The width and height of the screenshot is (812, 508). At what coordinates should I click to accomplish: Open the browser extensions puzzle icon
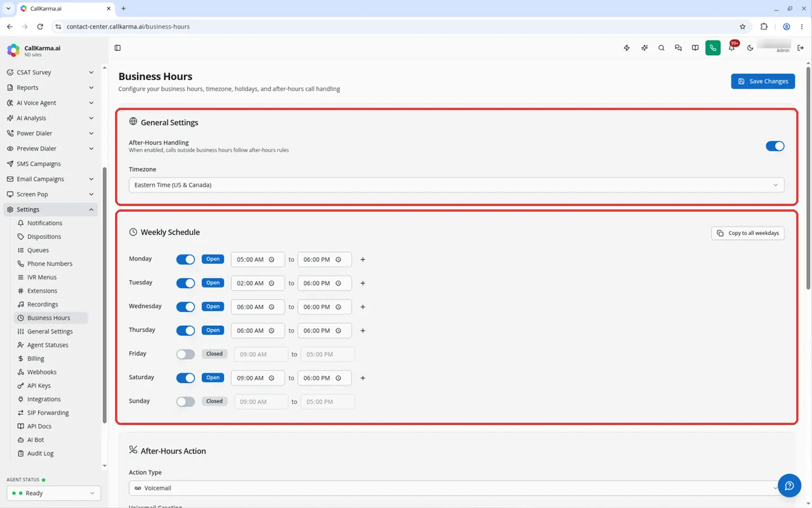764,27
